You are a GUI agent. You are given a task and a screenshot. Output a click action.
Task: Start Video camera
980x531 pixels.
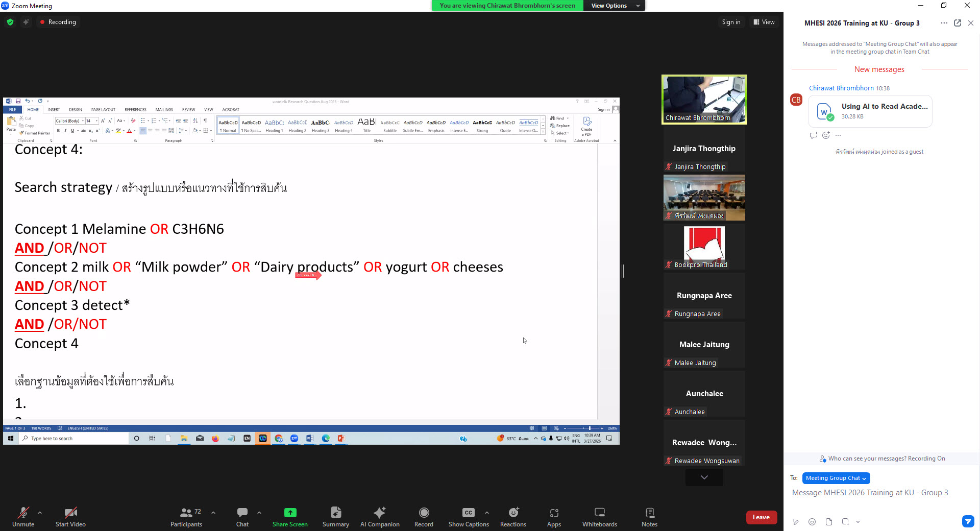(70, 517)
